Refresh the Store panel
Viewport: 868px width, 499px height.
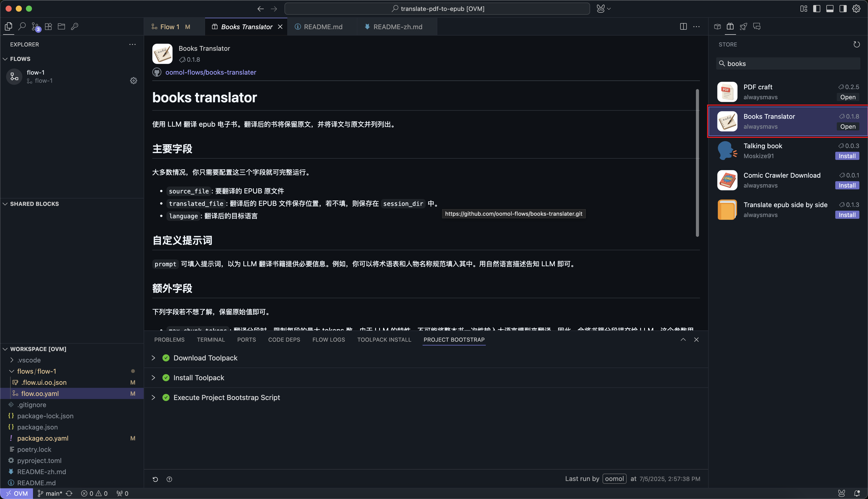tap(856, 45)
